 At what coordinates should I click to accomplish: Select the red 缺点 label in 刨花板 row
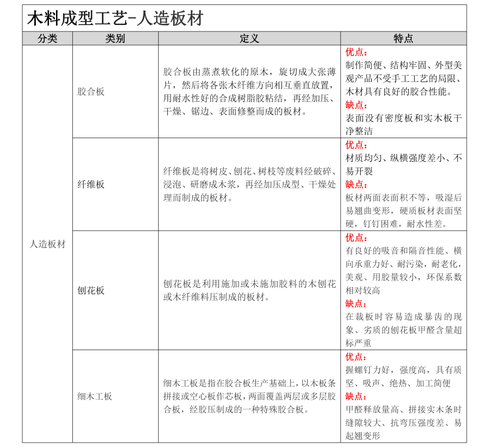(356, 303)
